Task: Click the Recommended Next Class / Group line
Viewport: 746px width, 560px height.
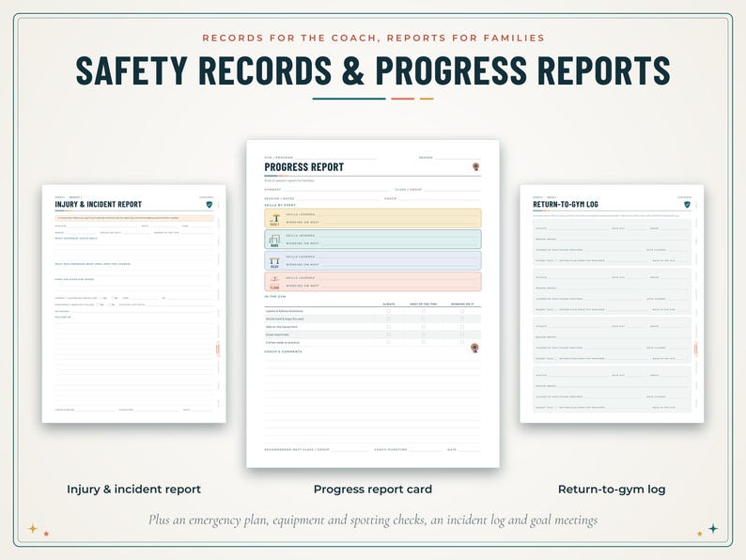Action: tap(350, 450)
